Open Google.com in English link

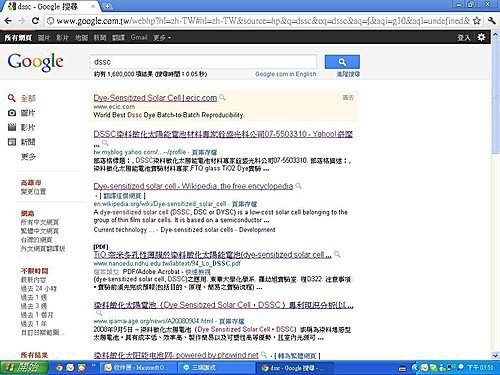(286, 74)
